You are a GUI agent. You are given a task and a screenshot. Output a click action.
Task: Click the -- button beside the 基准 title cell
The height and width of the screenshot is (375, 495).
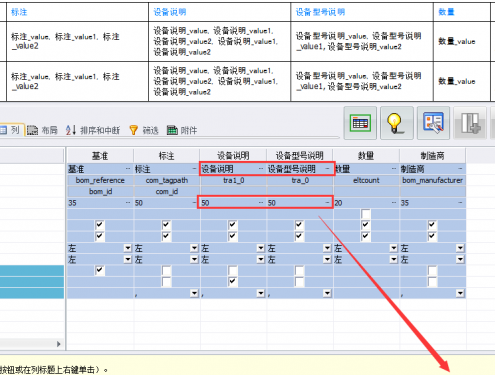[x=128, y=169]
